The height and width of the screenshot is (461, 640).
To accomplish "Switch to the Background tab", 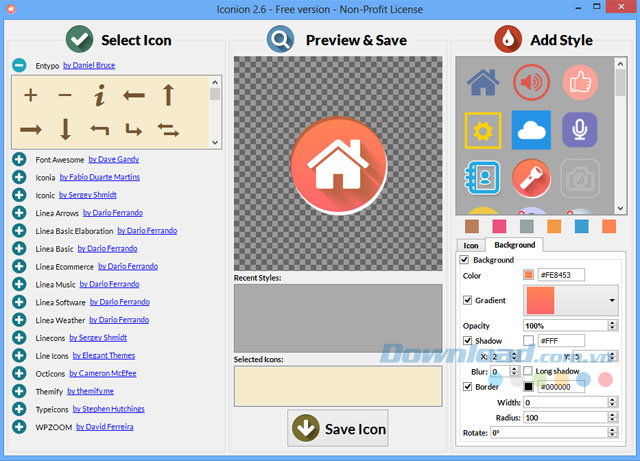I will (x=514, y=244).
